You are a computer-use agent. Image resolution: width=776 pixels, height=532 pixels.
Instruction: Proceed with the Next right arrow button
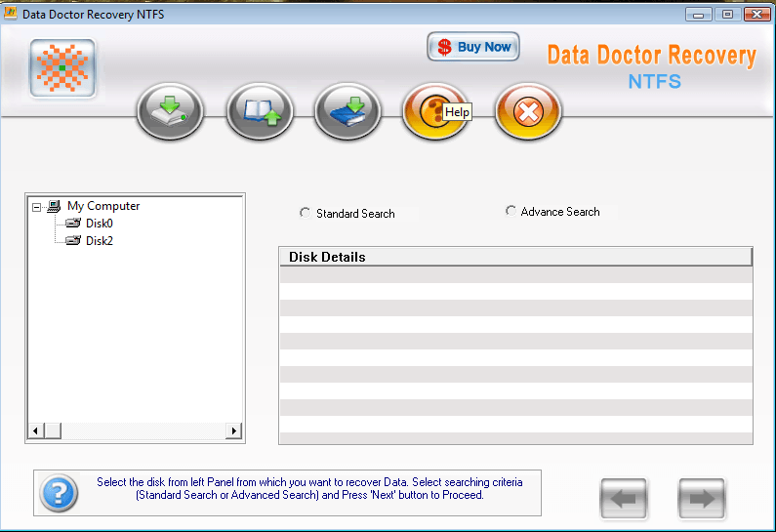702,499
